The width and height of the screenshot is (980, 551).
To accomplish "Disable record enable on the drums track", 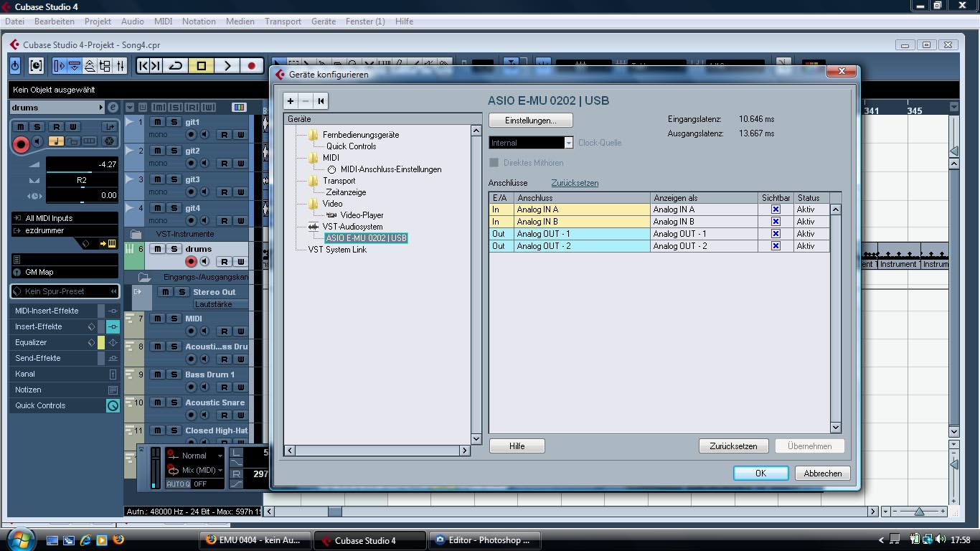I will pyautogui.click(x=191, y=262).
